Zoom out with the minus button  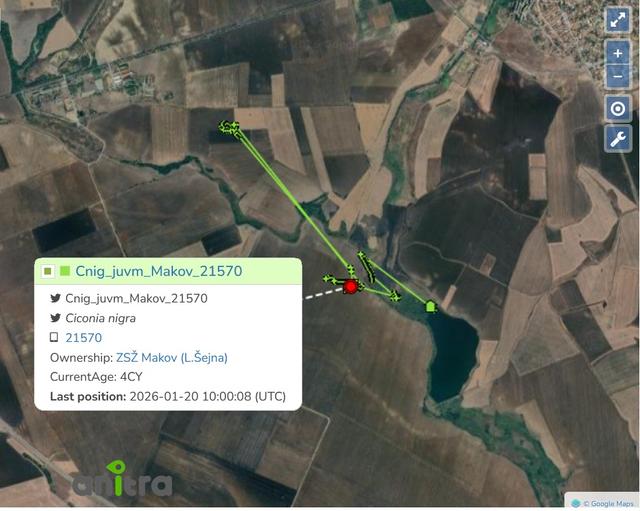click(618, 77)
